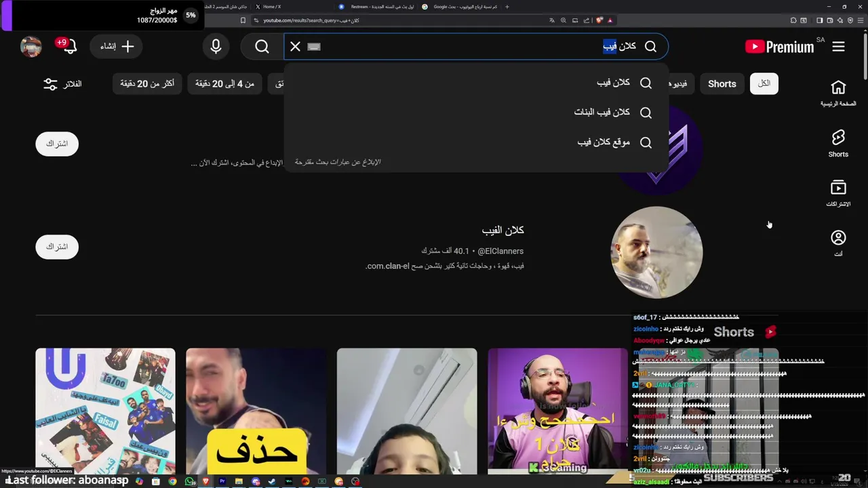This screenshot has height=488, width=868.
Task: Choose suggestion كلان فيب
Action: 476,83
